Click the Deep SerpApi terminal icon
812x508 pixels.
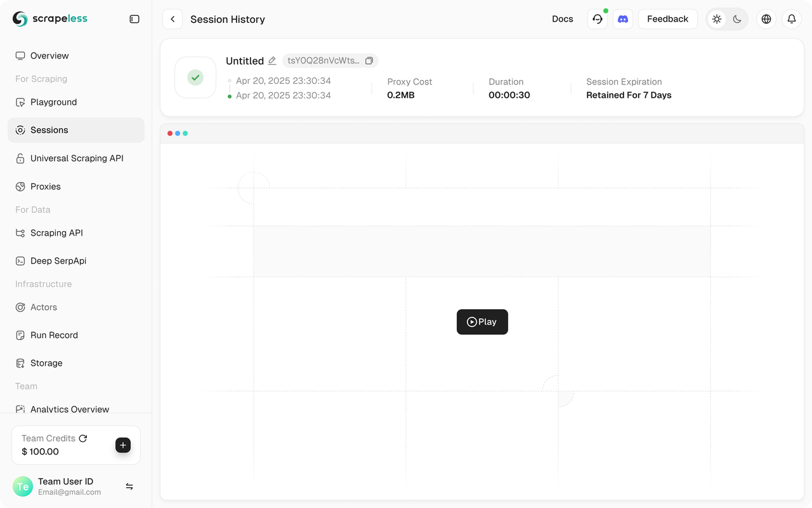tap(20, 261)
